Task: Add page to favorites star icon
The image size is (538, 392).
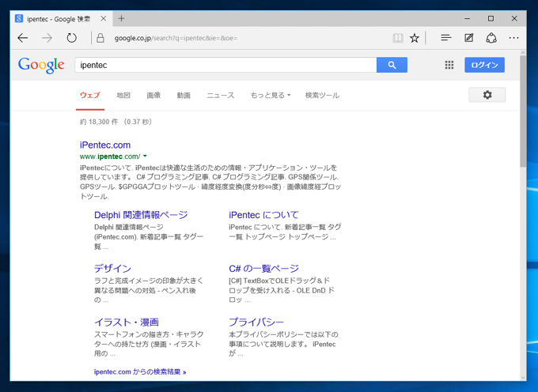Action: pos(415,38)
